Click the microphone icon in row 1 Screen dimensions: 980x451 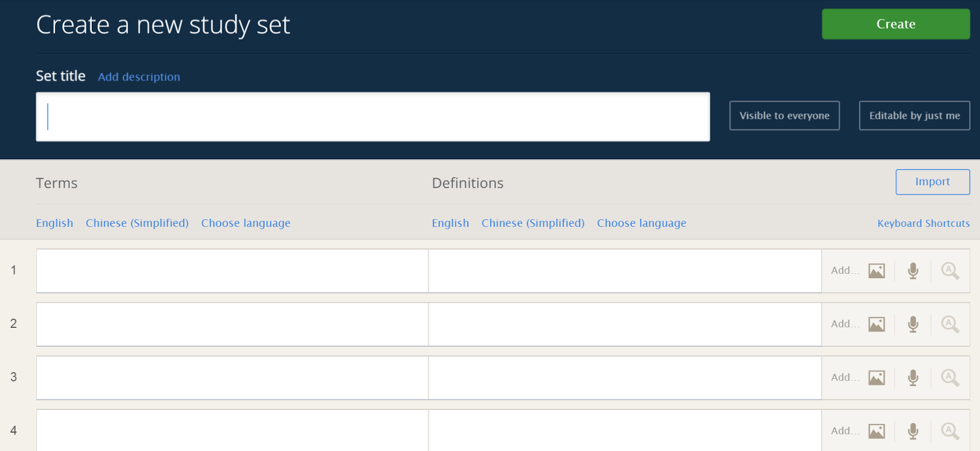(x=913, y=271)
